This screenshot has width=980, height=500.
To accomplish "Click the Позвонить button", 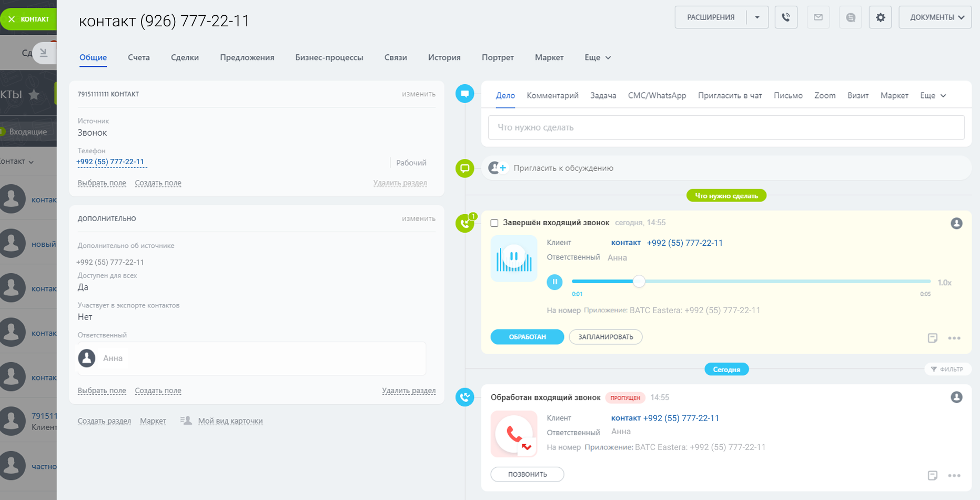I will pyautogui.click(x=527, y=474).
